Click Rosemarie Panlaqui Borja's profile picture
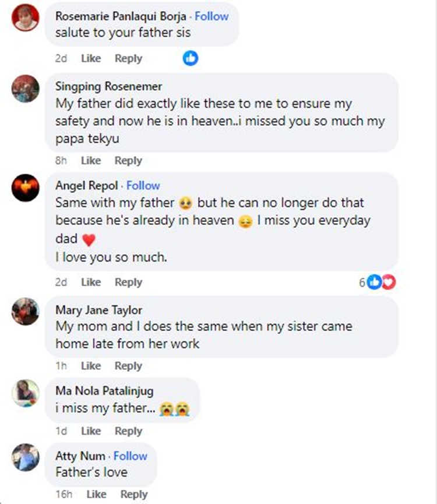 click(x=26, y=18)
